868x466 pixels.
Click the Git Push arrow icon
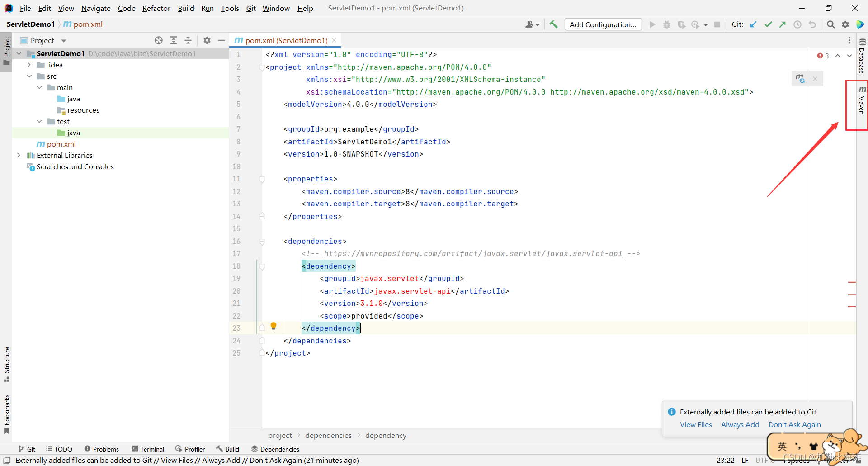pyautogui.click(x=783, y=24)
